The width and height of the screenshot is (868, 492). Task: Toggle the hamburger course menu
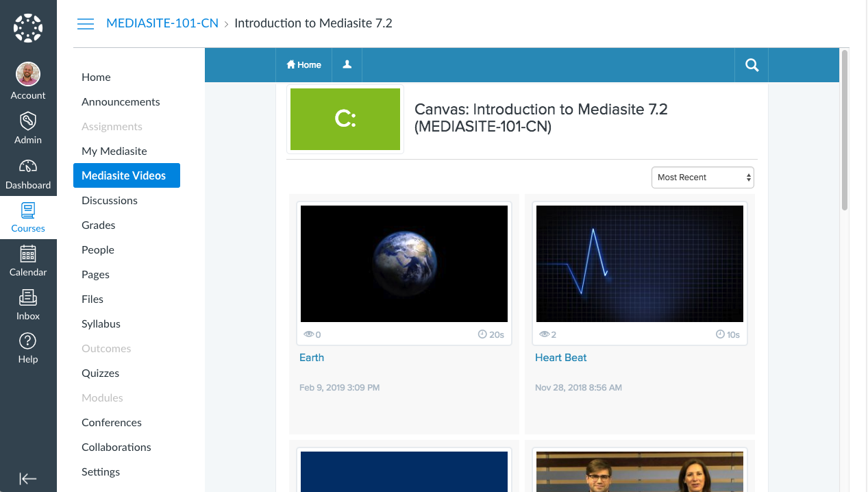tap(86, 24)
